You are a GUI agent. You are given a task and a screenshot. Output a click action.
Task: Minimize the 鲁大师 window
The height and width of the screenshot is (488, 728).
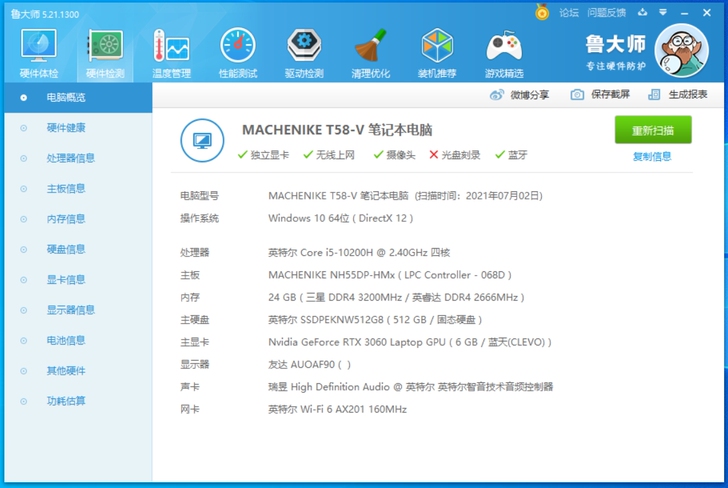point(684,13)
